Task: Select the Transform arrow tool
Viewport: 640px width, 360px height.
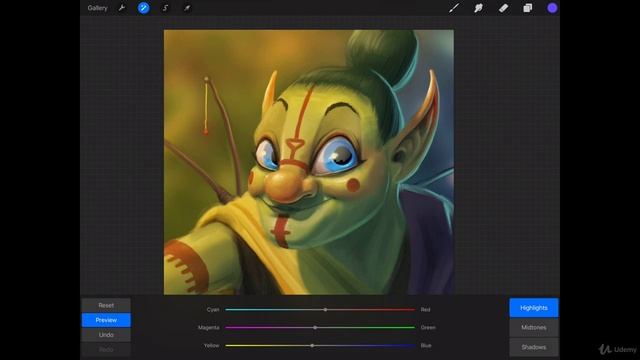Action: [187, 8]
